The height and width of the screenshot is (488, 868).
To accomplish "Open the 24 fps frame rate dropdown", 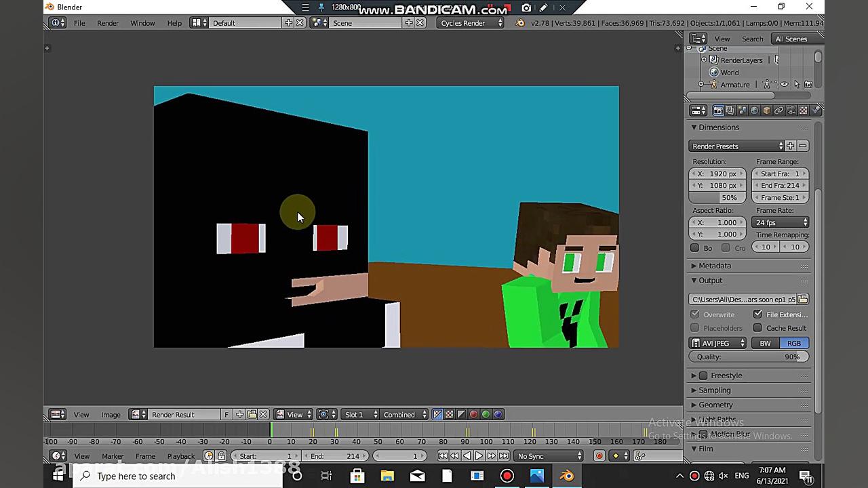I will (781, 223).
